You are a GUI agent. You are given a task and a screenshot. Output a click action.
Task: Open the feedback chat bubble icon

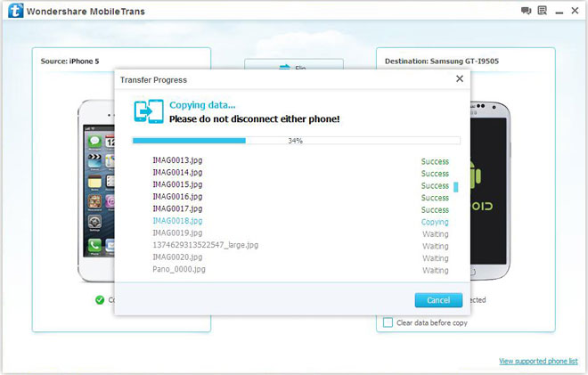[527, 11]
